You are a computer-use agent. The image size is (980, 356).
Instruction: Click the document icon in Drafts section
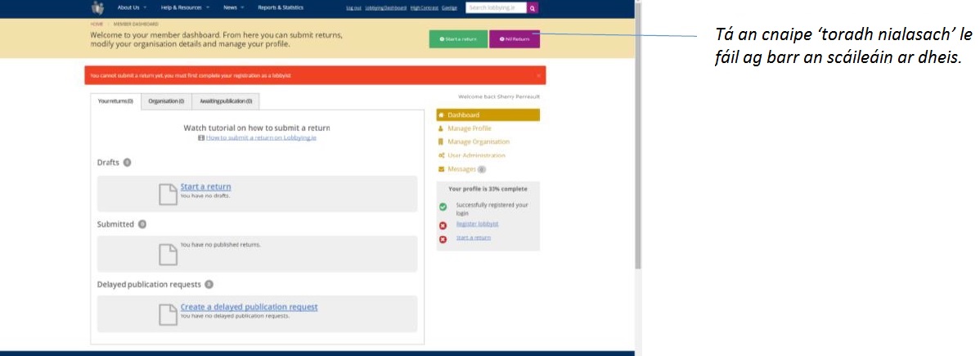point(167,194)
